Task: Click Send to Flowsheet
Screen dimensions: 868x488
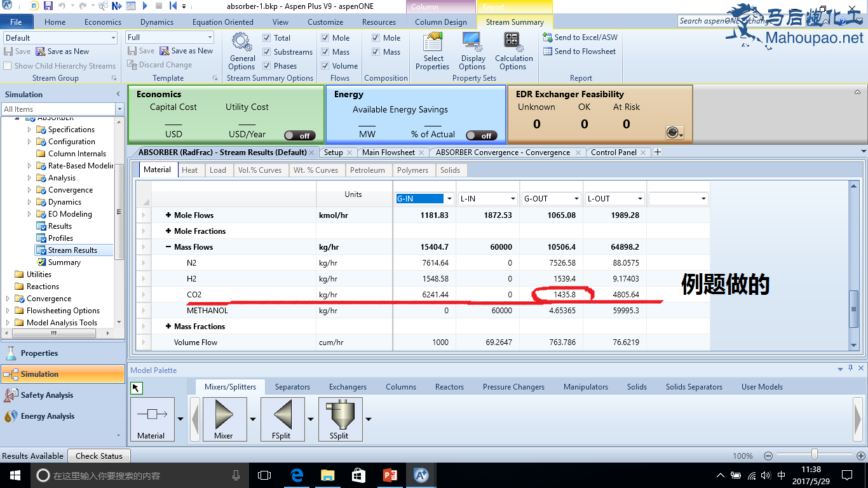Action: coord(580,51)
